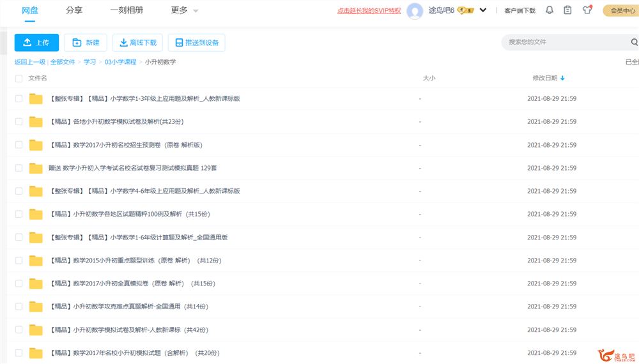Check the box for 数学2017小升初名校招生预测卷
The height and width of the screenshot is (364, 639).
19,145
